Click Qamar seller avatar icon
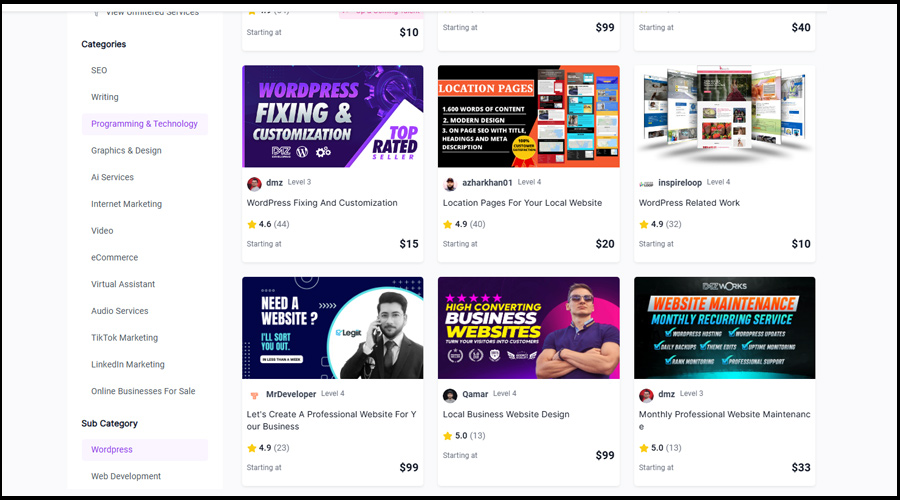 pyautogui.click(x=450, y=395)
